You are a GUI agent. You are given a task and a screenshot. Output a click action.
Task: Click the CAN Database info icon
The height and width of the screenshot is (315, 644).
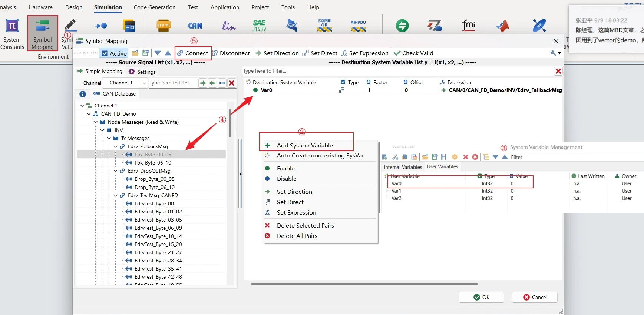(83, 94)
